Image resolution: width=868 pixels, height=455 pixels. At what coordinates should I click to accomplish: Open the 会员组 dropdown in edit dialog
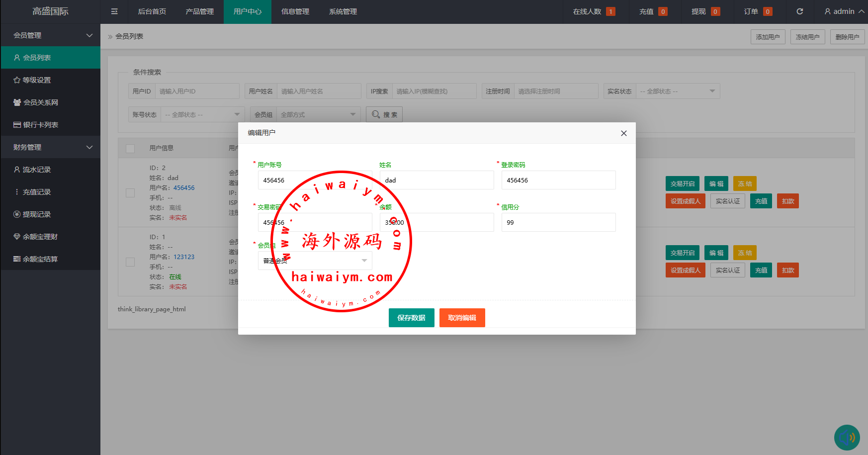coord(315,261)
